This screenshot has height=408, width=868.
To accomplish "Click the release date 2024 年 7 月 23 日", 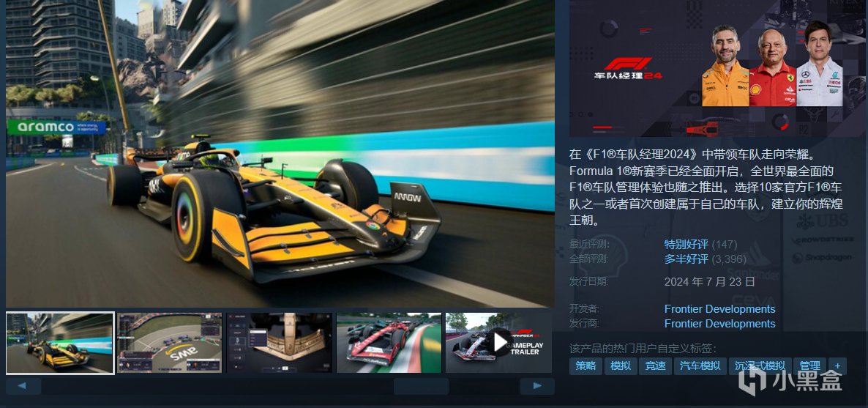I will (710, 281).
